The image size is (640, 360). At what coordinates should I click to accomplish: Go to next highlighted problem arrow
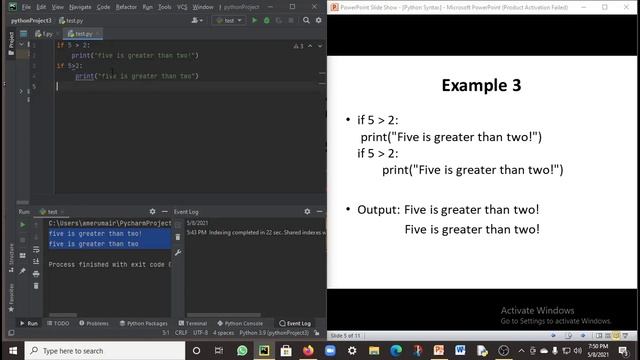pyautogui.click(x=320, y=46)
